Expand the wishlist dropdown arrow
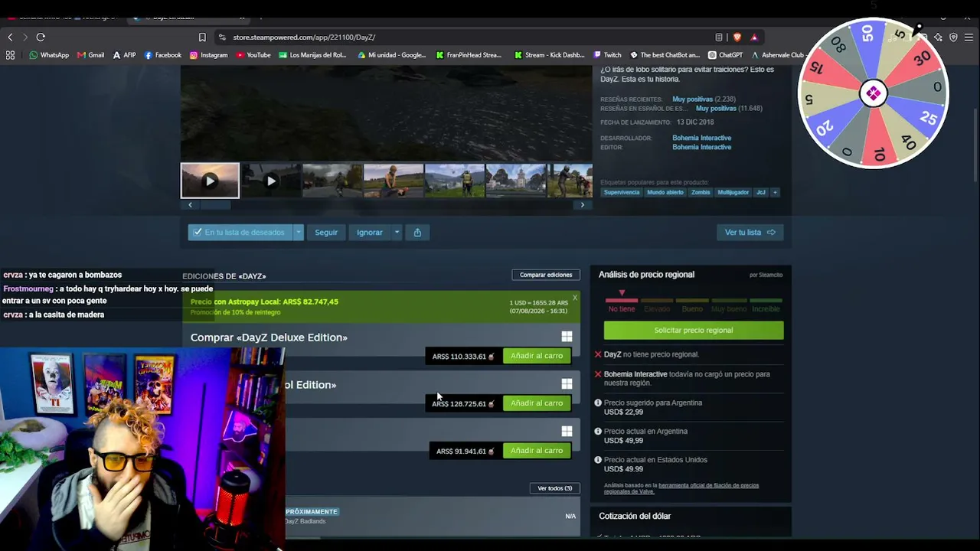 pos(298,233)
